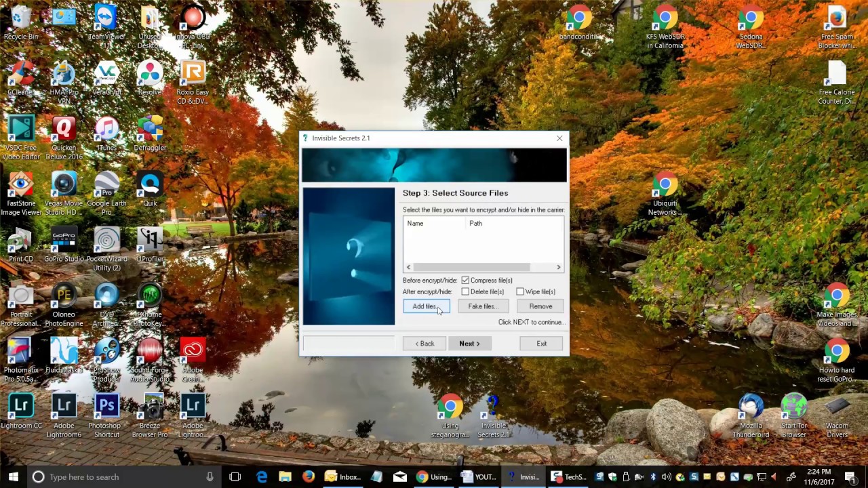Open i1Profiler desktop shortcut
868x488 pixels.
tap(150, 245)
